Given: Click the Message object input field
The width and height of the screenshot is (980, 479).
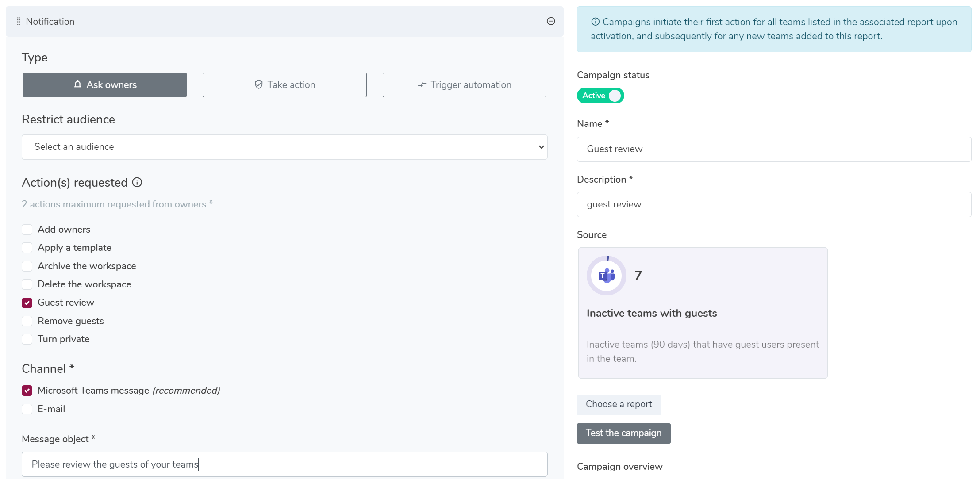Looking at the screenshot, I should [284, 464].
